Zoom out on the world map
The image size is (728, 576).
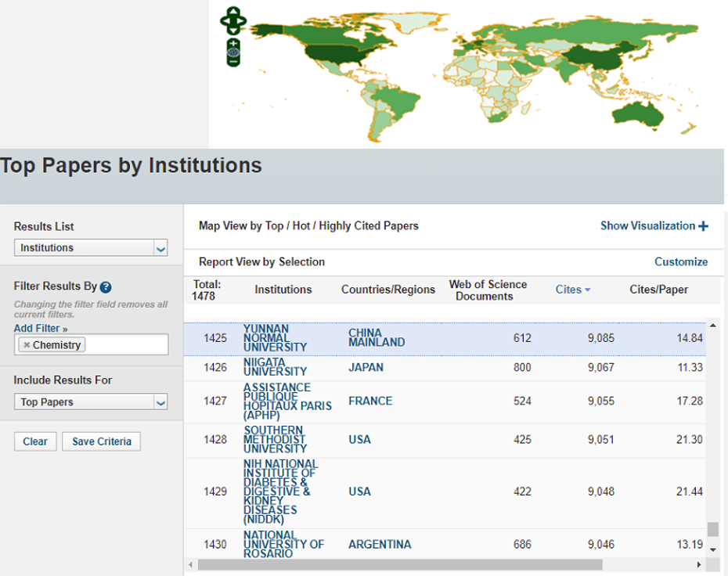(x=233, y=62)
